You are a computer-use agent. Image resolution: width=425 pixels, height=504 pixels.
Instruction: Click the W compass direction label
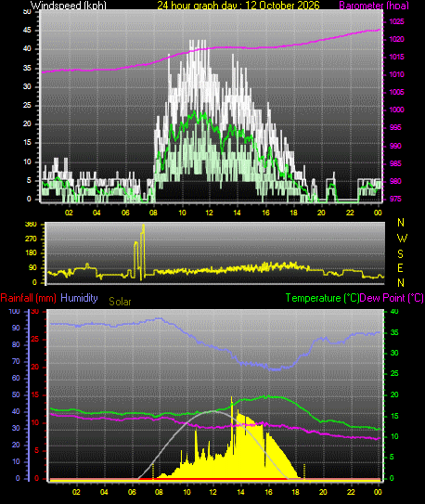402,239
